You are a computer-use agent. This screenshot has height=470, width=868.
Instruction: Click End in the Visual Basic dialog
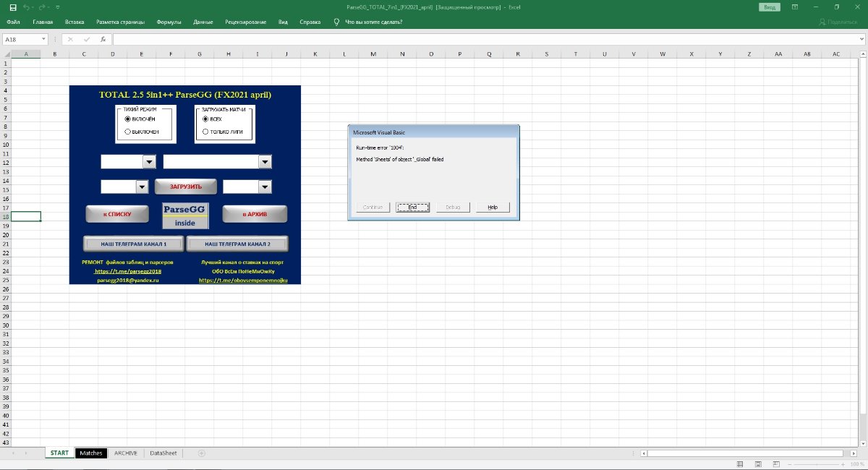point(412,207)
